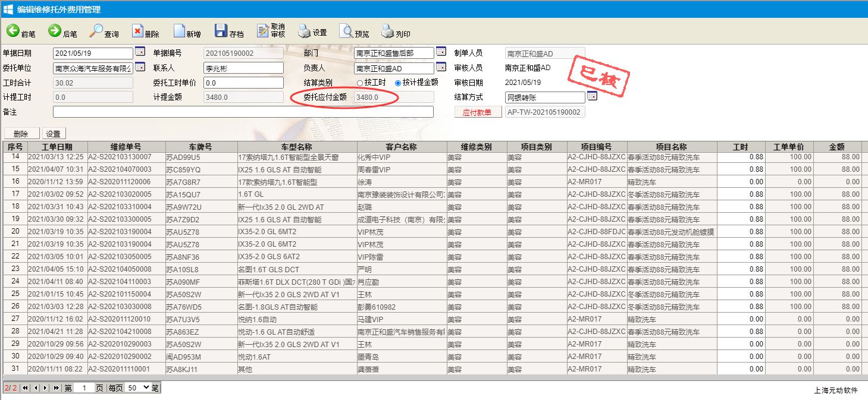This screenshot has height=400, width=868.
Task: Expand the 每页 50 page size dropdown
Action: (x=138, y=388)
